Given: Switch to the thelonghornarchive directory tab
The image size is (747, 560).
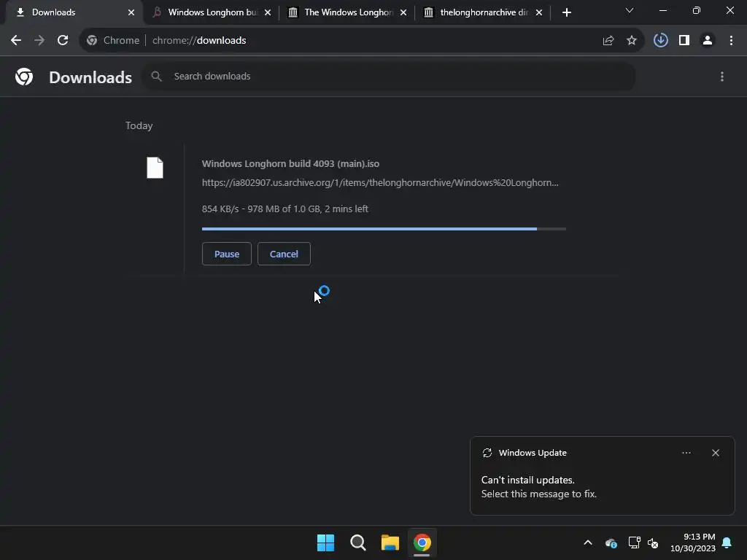Looking at the screenshot, I should [484, 12].
